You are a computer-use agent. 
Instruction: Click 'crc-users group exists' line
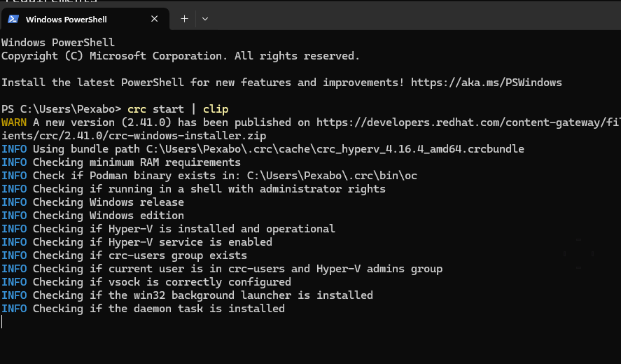[x=125, y=255]
